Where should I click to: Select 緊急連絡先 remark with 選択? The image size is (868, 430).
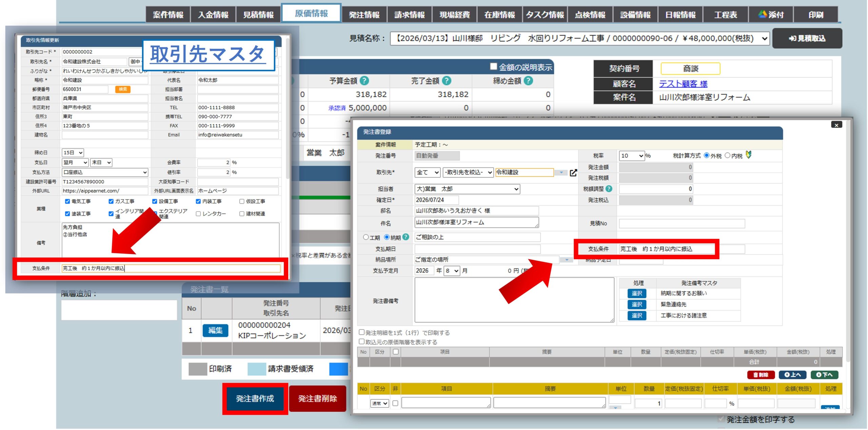pos(637,304)
